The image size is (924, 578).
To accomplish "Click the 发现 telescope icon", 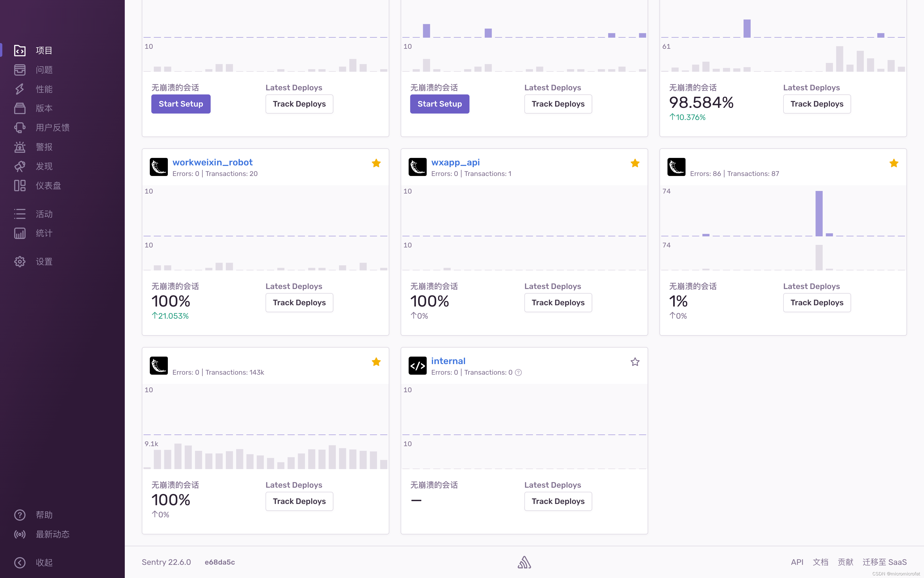I will 20,166.
